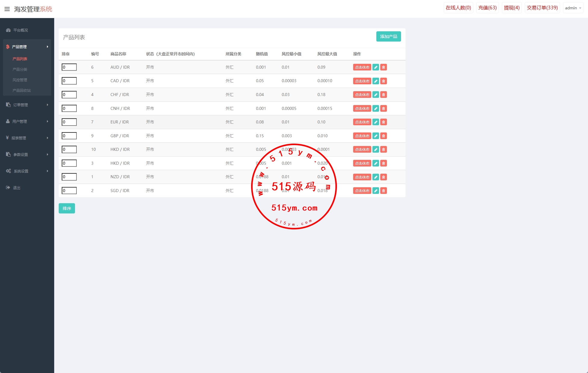
Task: Click the hamburger menu icon
Action: click(7, 9)
